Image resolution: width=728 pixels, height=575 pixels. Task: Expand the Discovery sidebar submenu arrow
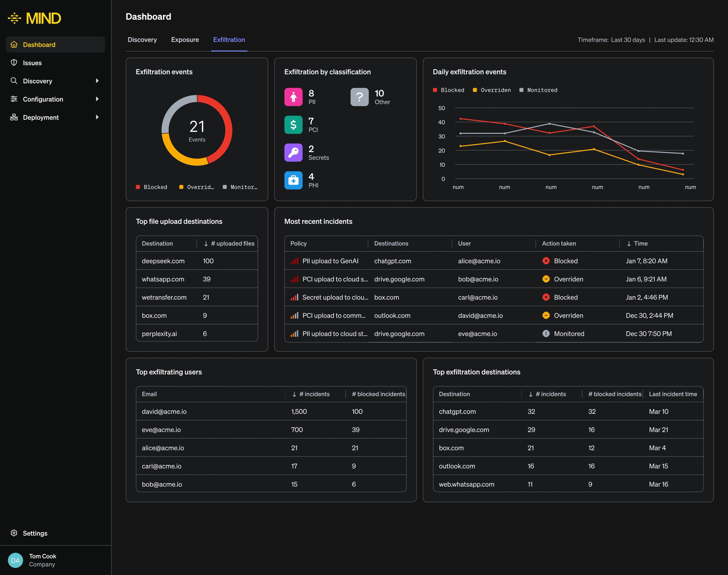pyautogui.click(x=97, y=81)
